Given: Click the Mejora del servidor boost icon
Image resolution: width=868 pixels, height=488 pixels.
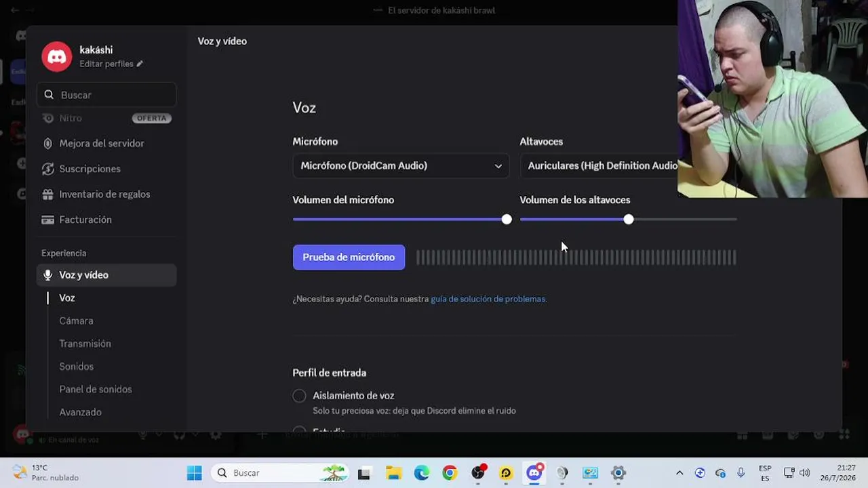Looking at the screenshot, I should click(47, 144).
